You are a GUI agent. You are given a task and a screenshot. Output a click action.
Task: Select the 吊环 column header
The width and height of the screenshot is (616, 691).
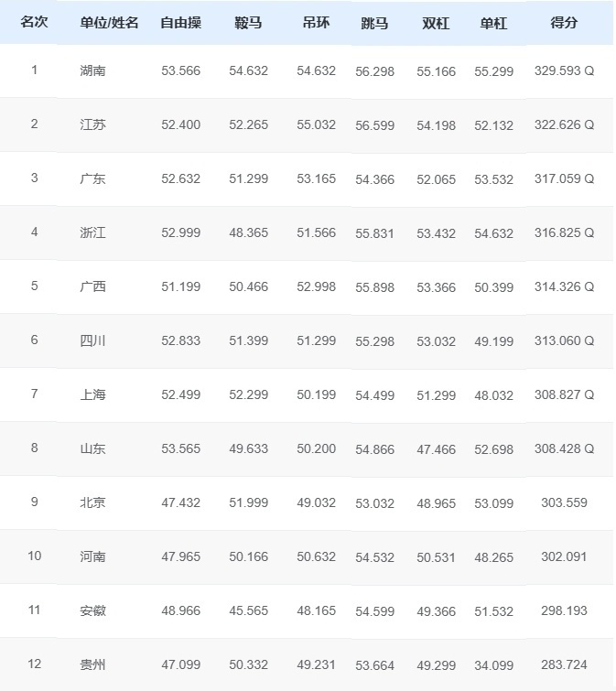tap(316, 22)
